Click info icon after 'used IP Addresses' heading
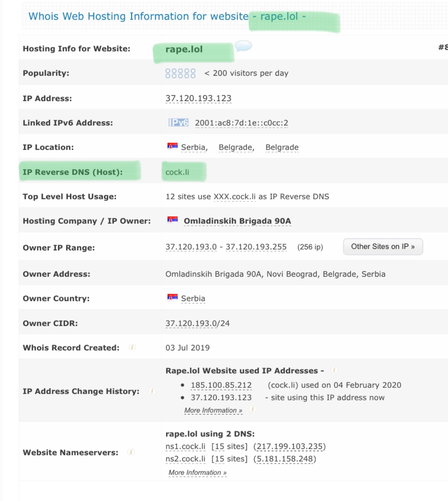The height and width of the screenshot is (501, 448). pyautogui.click(x=334, y=370)
